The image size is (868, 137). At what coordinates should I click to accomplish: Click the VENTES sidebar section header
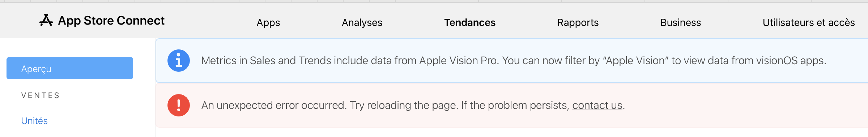click(41, 96)
